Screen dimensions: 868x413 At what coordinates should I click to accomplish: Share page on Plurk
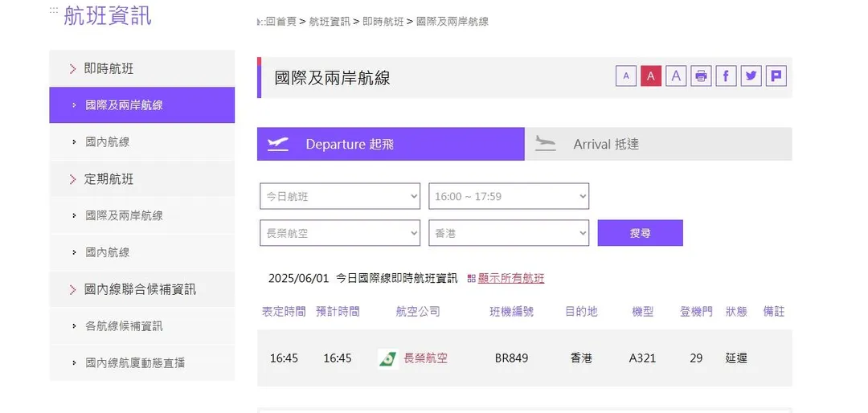coord(776,76)
